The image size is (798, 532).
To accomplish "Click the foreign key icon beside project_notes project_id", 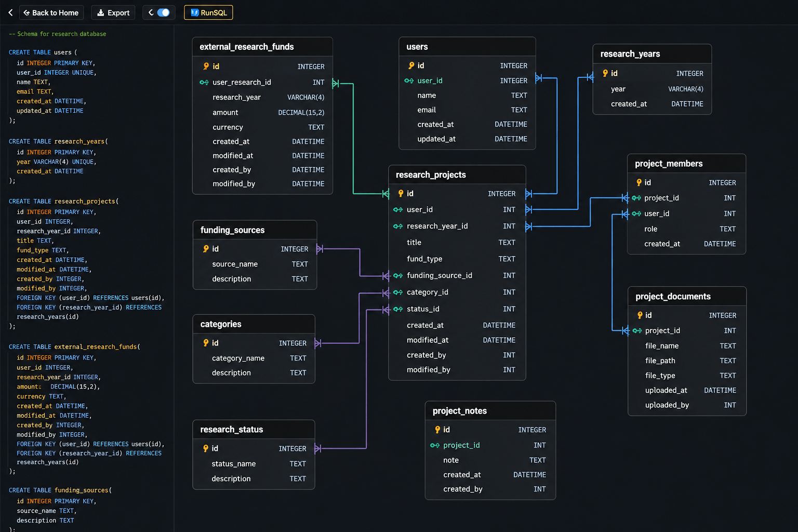I will (435, 445).
